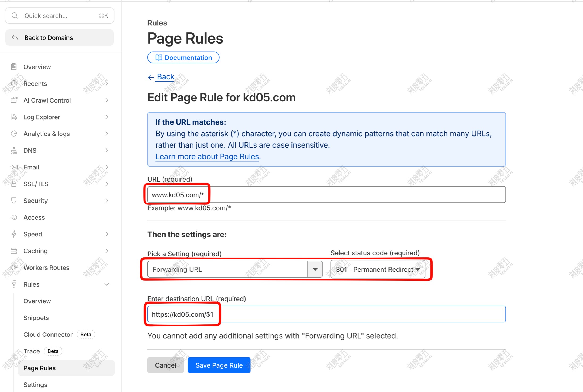Click the magnifier icon in Quick search

[15, 15]
